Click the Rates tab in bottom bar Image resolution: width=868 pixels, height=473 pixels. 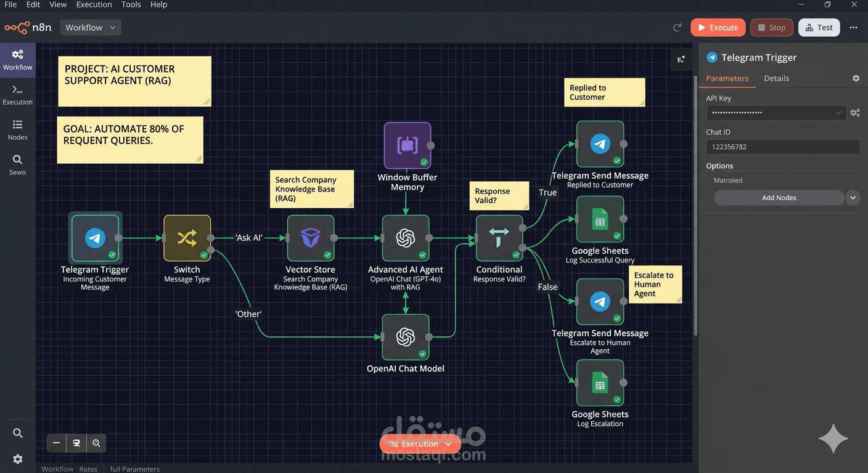click(88, 469)
